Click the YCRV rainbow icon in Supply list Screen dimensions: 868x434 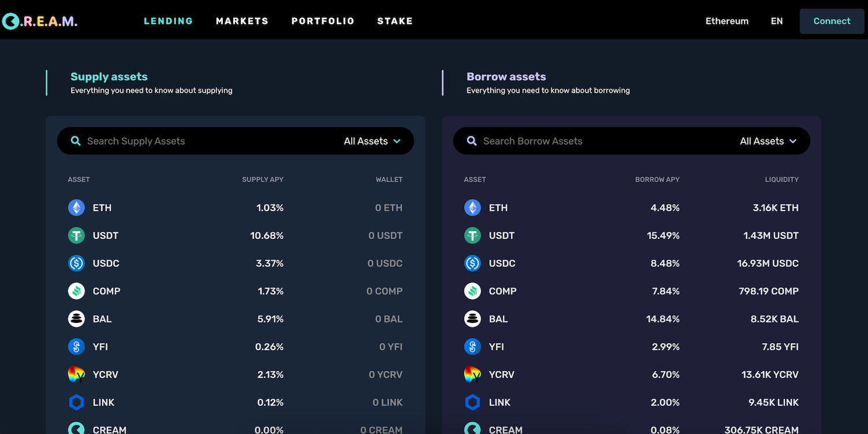[x=76, y=374]
